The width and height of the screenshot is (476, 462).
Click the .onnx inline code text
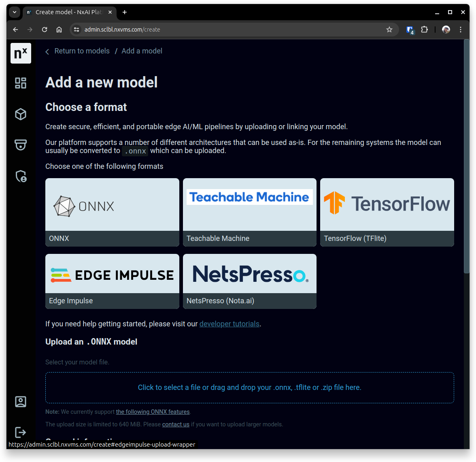click(135, 151)
